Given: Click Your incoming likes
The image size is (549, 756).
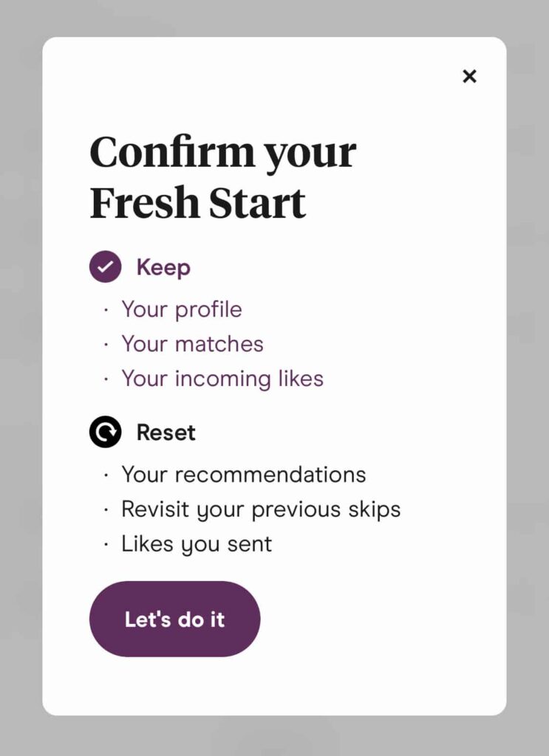Looking at the screenshot, I should pyautogui.click(x=222, y=379).
